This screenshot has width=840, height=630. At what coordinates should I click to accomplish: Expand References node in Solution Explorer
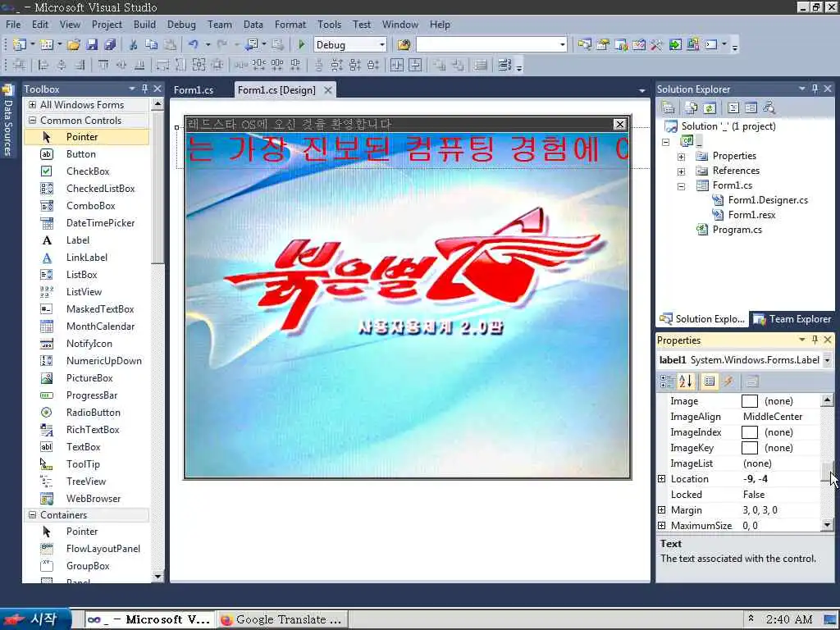pos(681,171)
